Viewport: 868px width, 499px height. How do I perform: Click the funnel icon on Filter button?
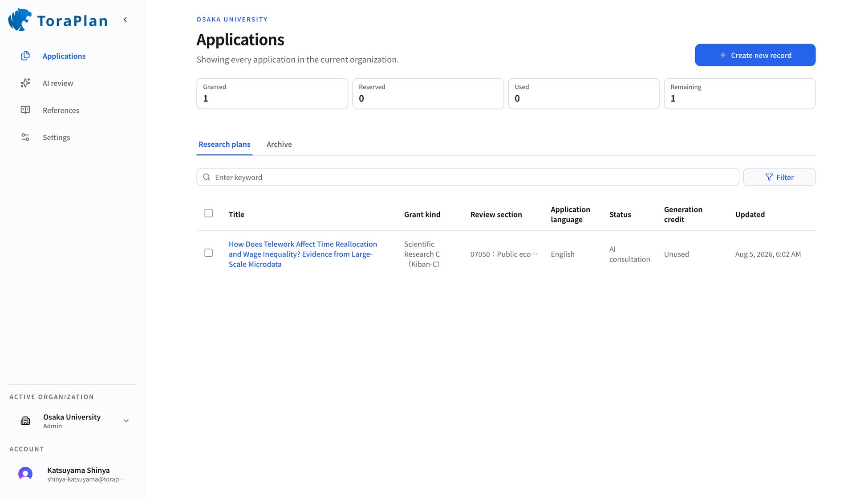pos(769,177)
